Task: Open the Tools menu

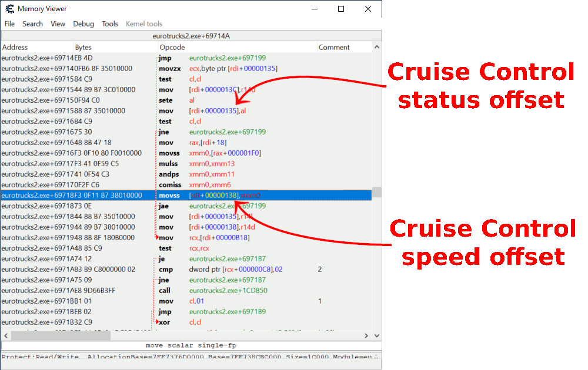Action: (x=110, y=24)
